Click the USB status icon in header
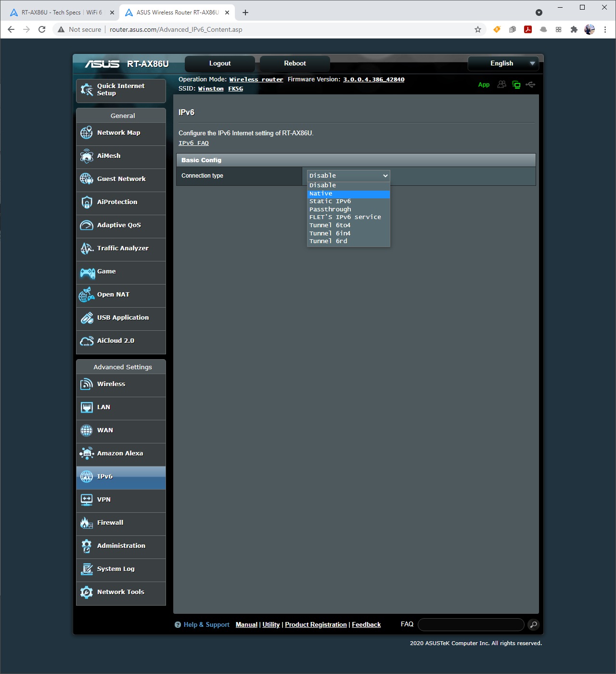616x674 pixels. [530, 85]
